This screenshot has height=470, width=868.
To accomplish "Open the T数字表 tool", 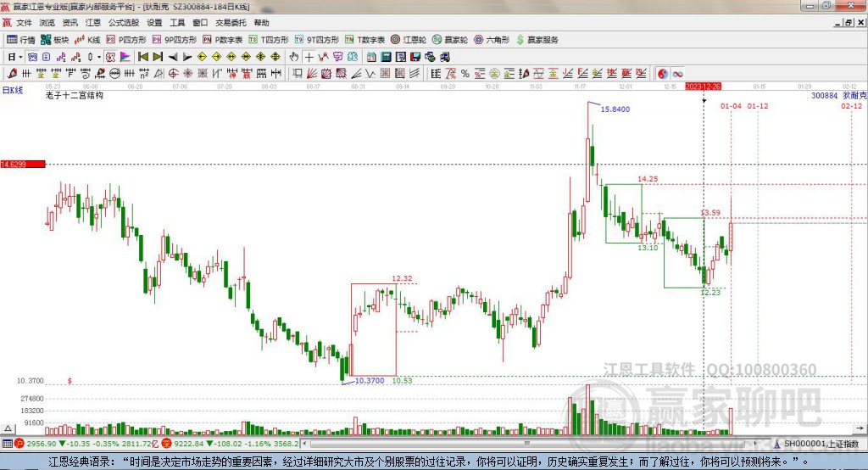I will [x=364, y=40].
